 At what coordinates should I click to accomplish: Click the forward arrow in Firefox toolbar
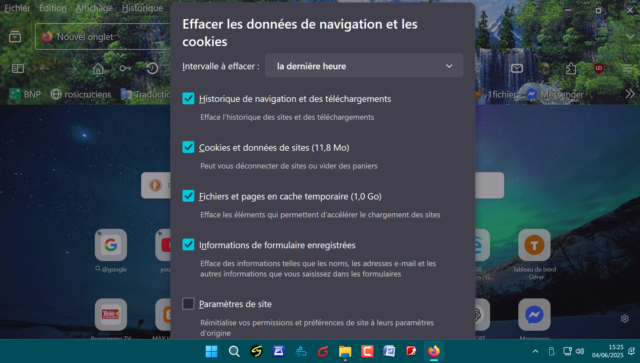[x=71, y=68]
